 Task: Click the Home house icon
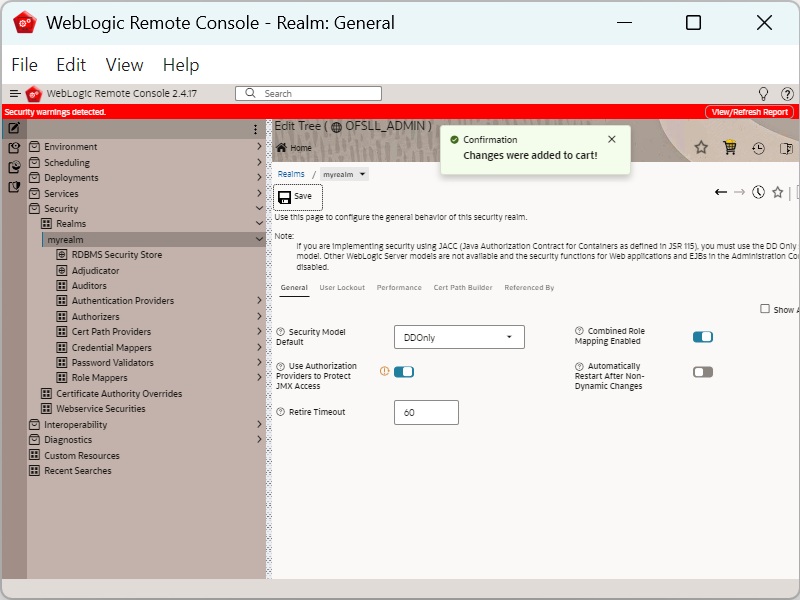(x=281, y=147)
